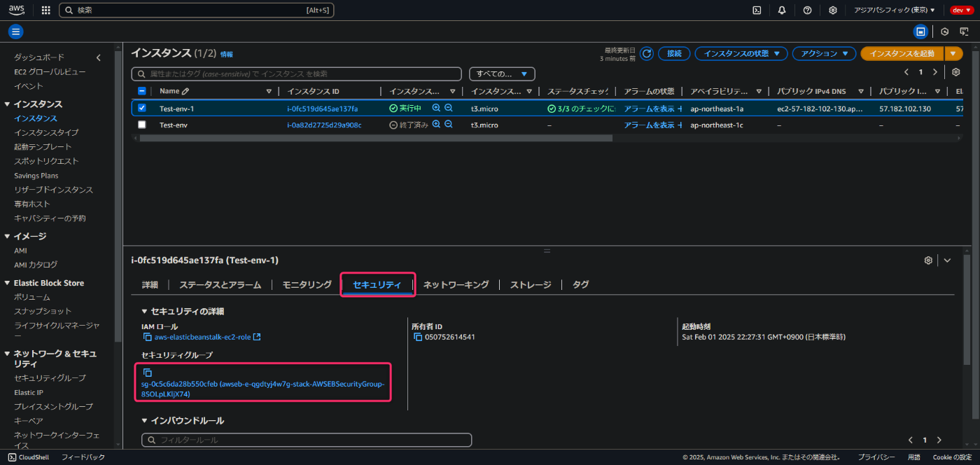
Task: Launch CloudShell from the top bar icon
Action: (757, 10)
